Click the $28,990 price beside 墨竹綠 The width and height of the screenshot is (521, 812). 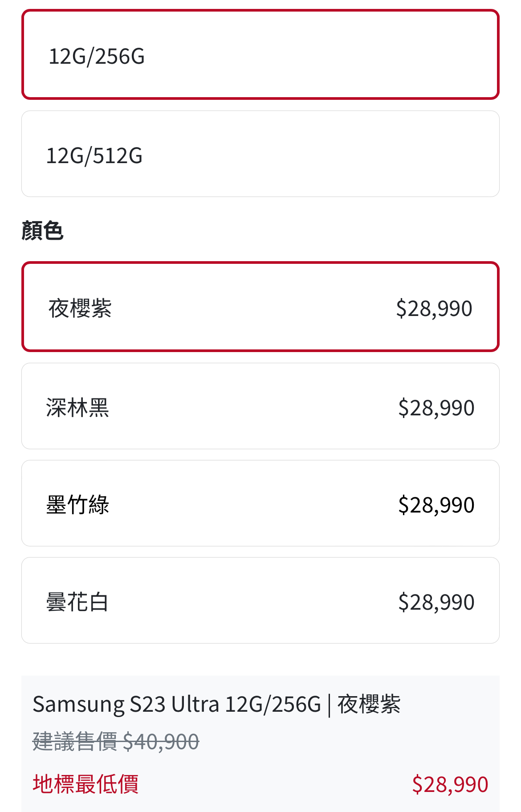(436, 505)
